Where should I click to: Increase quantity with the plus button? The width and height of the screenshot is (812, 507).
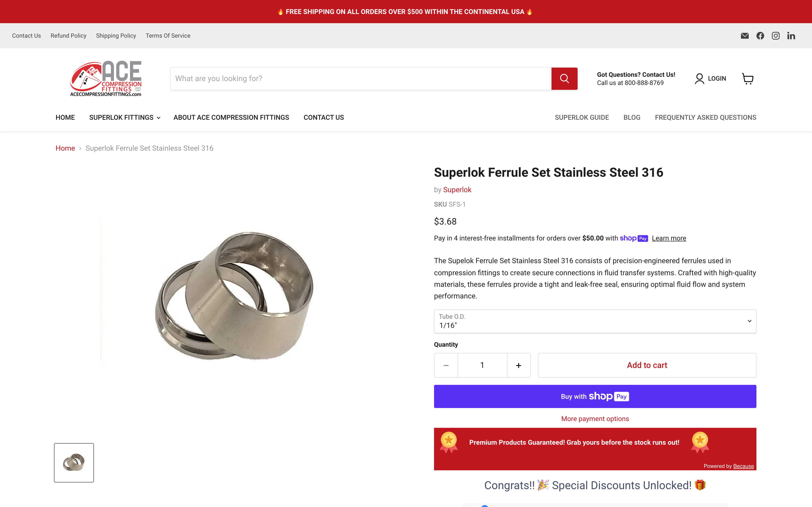[518, 365]
